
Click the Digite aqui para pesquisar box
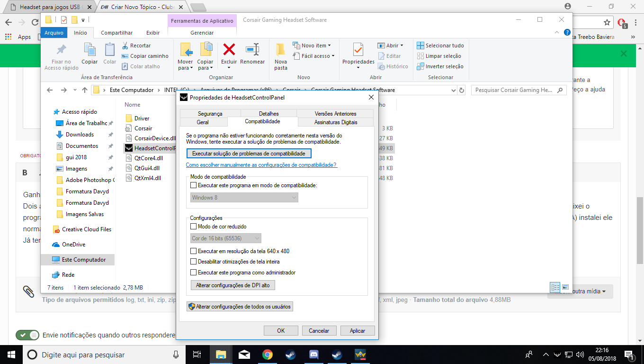(x=104, y=355)
